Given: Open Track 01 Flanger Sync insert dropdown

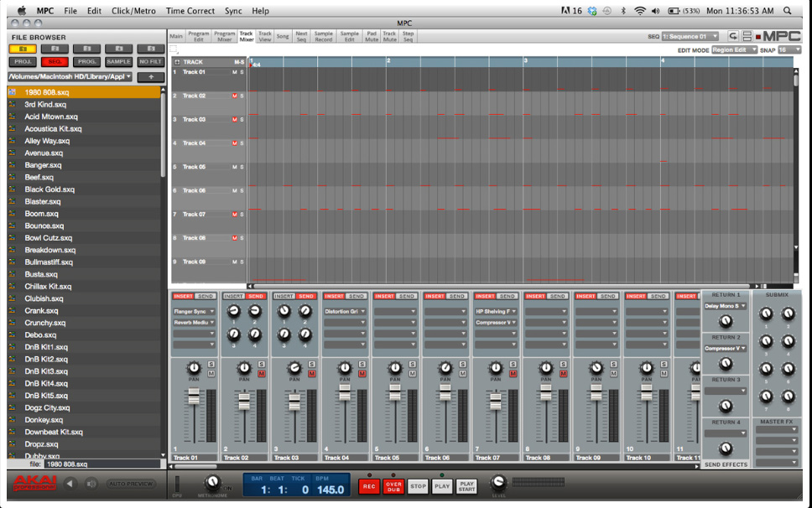Looking at the screenshot, I should [x=194, y=311].
